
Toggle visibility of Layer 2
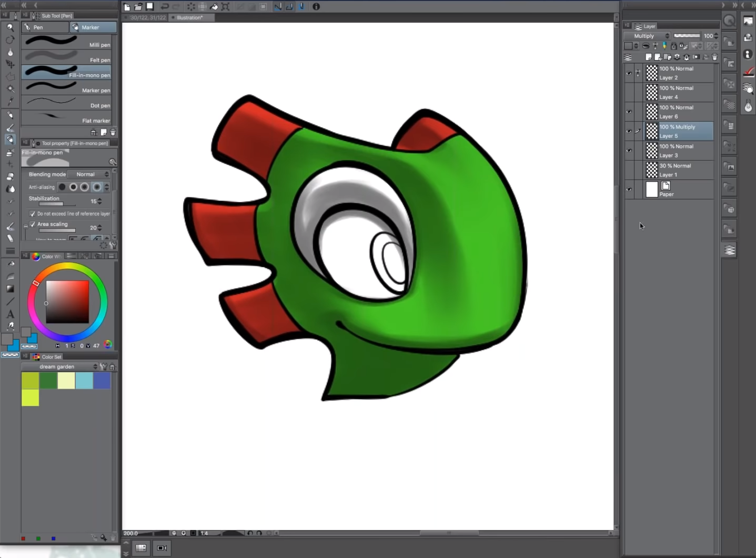629,73
